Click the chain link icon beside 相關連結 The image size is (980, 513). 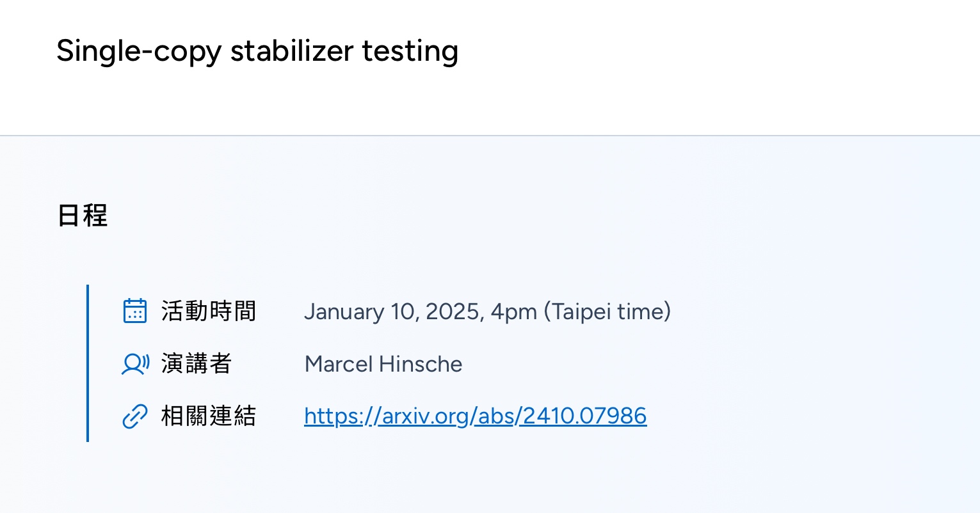click(134, 416)
